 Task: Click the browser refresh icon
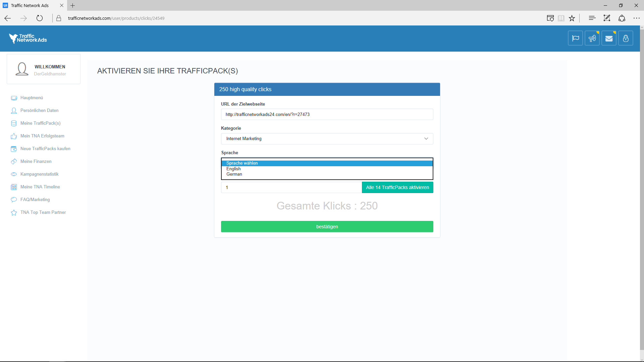click(x=40, y=18)
